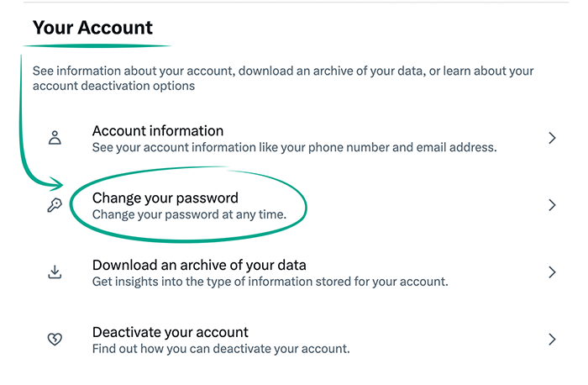Click the green arrowhead pointing to the key
588x385 pixels.
57,183
